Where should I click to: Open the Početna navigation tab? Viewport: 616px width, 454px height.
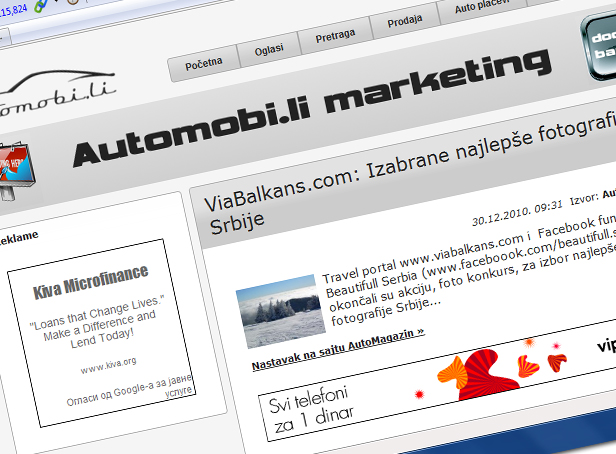click(x=204, y=64)
